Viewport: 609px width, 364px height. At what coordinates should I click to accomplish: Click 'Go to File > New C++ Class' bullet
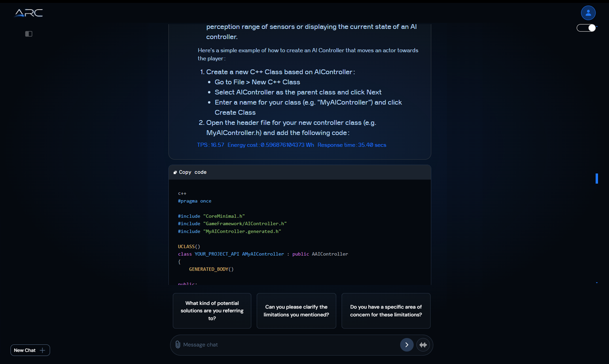click(x=258, y=82)
